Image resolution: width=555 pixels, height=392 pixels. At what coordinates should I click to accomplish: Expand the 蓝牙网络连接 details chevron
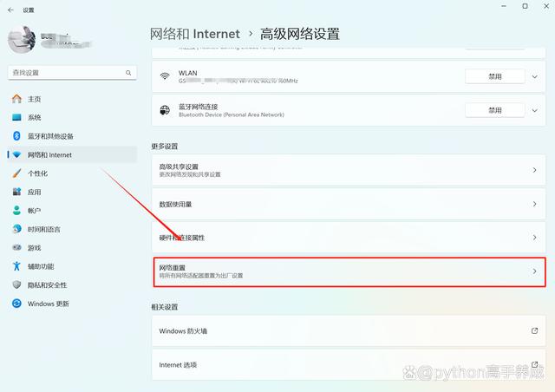point(534,110)
